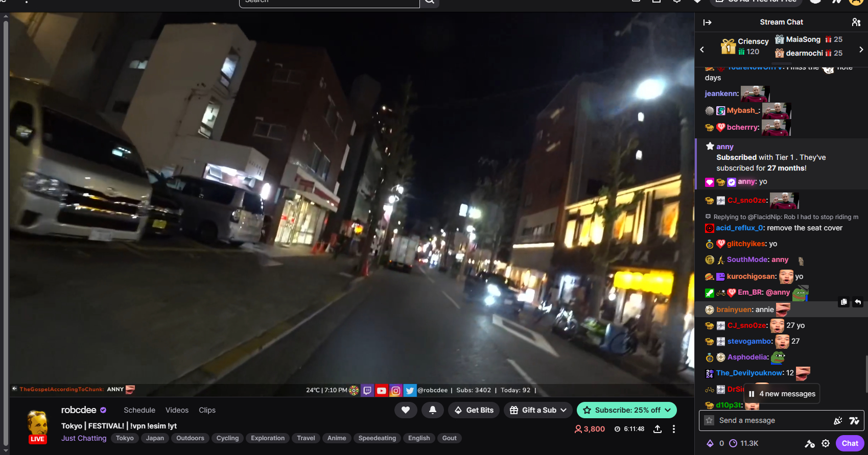Select the Travel tag

pyautogui.click(x=306, y=438)
